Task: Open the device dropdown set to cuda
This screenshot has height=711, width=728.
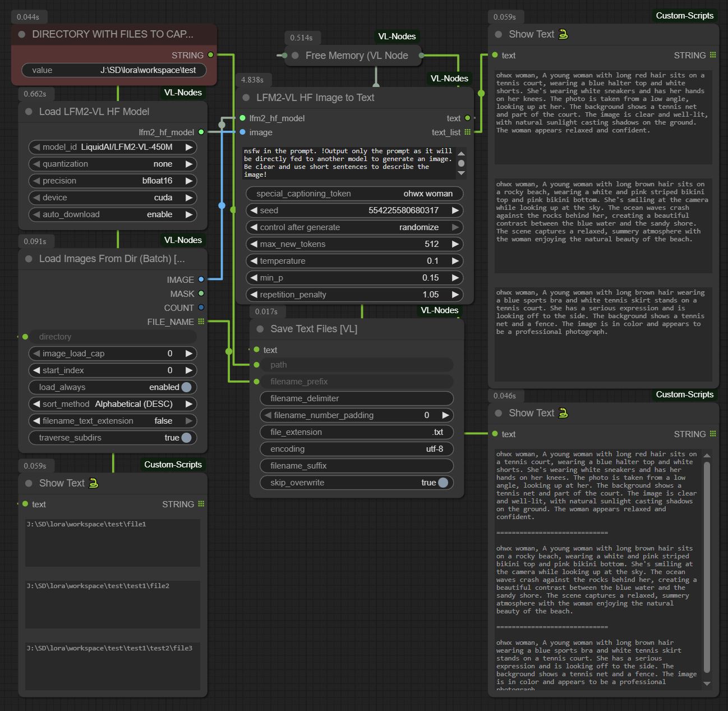Action: coord(113,198)
